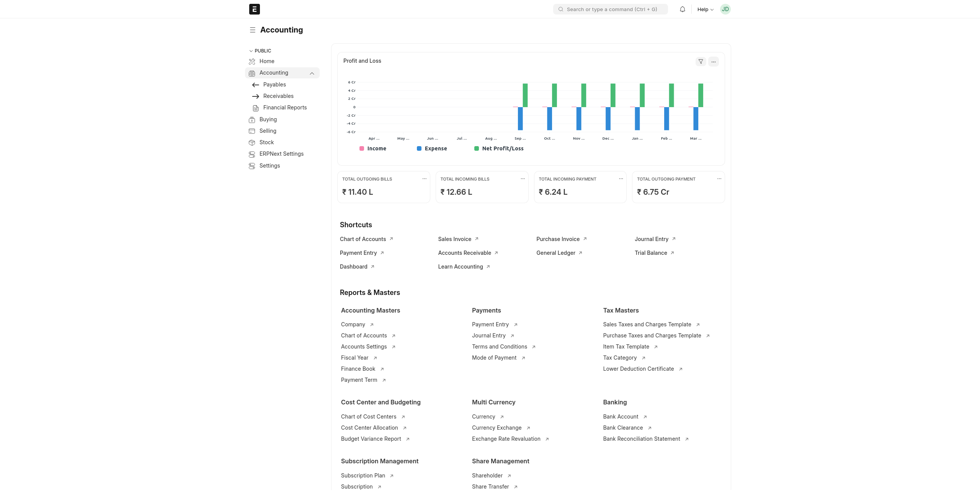The image size is (980, 492).
Task: Open the Chart of Accounts shortcut
Action: click(363, 239)
